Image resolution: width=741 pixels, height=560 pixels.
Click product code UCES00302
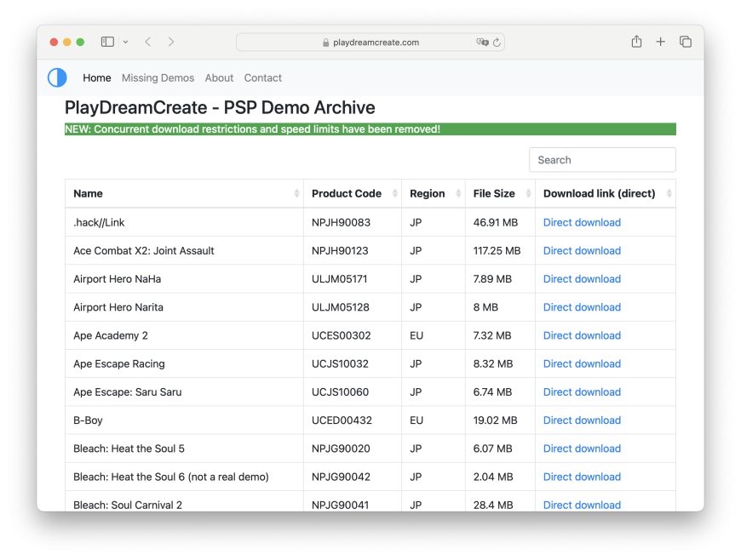[342, 335]
